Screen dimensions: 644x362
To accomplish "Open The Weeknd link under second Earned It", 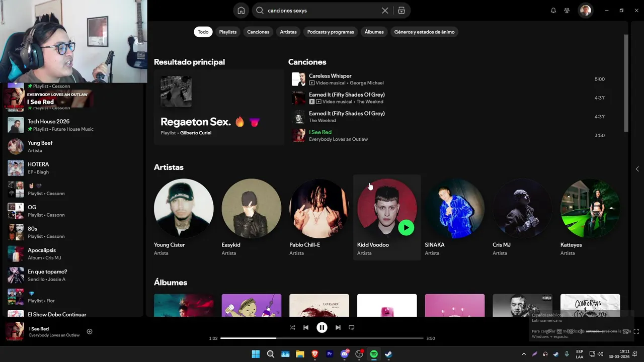I will (321, 121).
